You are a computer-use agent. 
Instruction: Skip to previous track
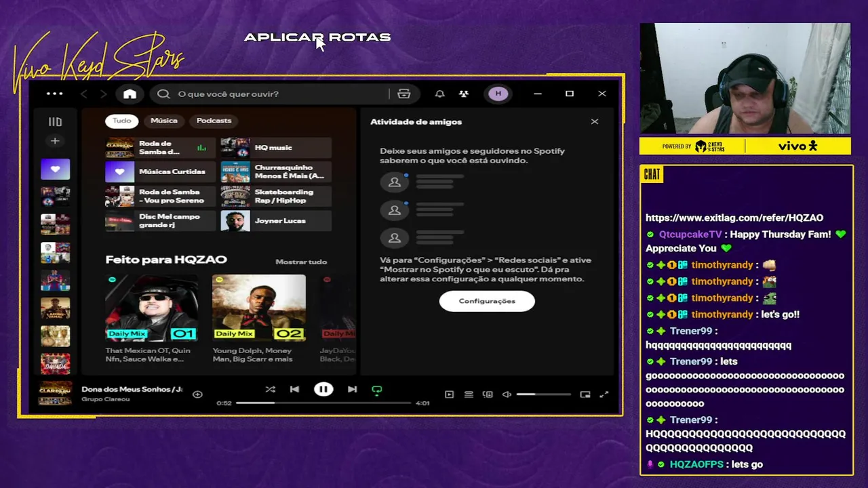point(294,389)
